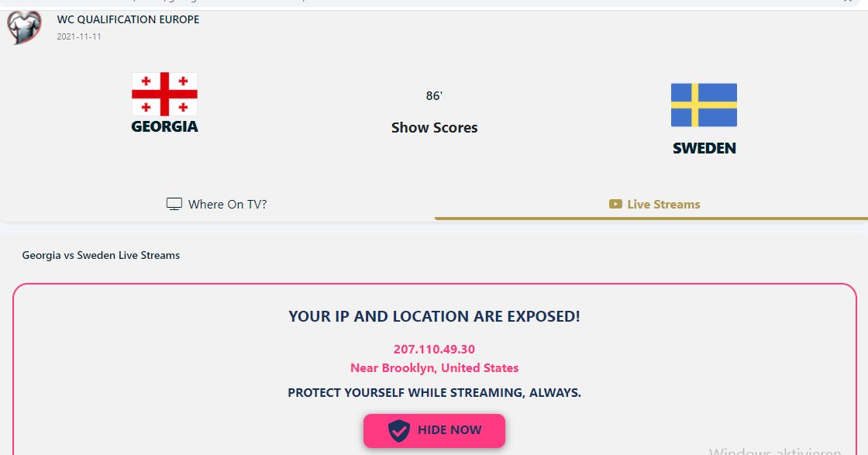Click the Sweden flag image
Screen dimensions: 868x455
click(704, 105)
